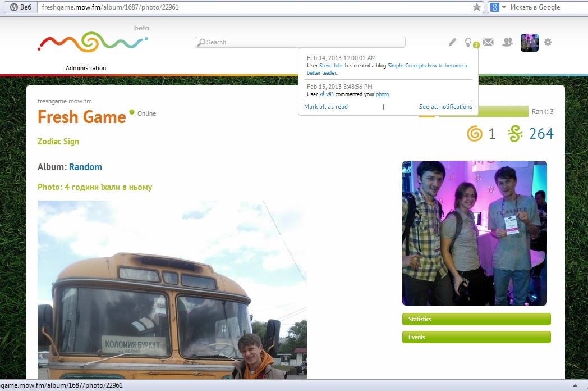Click the globe icon beside Веб

(x=14, y=7)
